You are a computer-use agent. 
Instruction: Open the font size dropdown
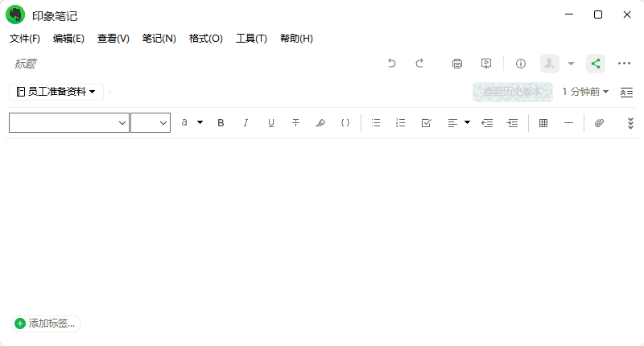151,123
